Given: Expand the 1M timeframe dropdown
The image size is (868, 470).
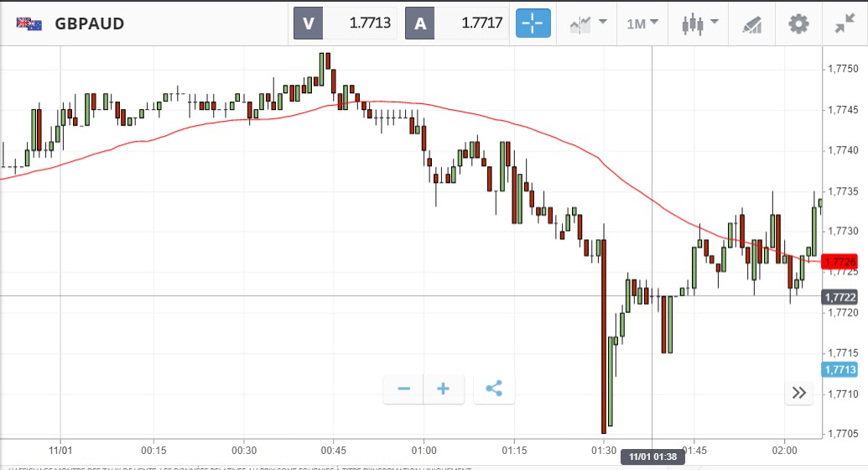Looking at the screenshot, I should tap(642, 23).
